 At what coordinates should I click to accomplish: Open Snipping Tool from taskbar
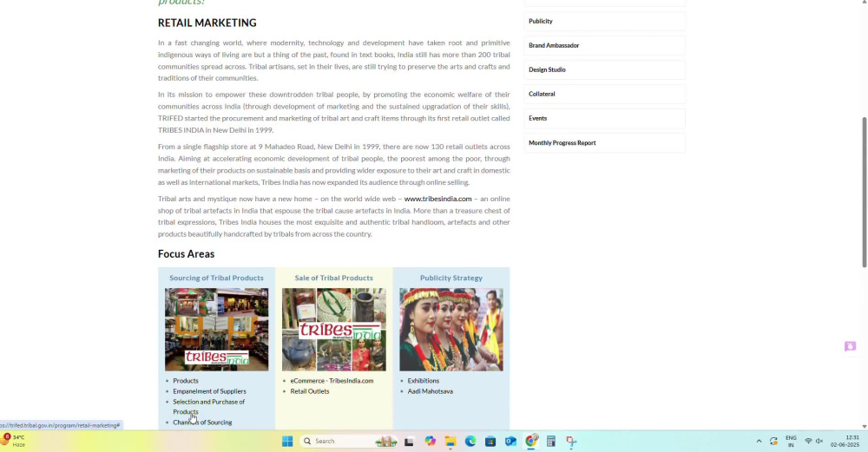[571, 441]
